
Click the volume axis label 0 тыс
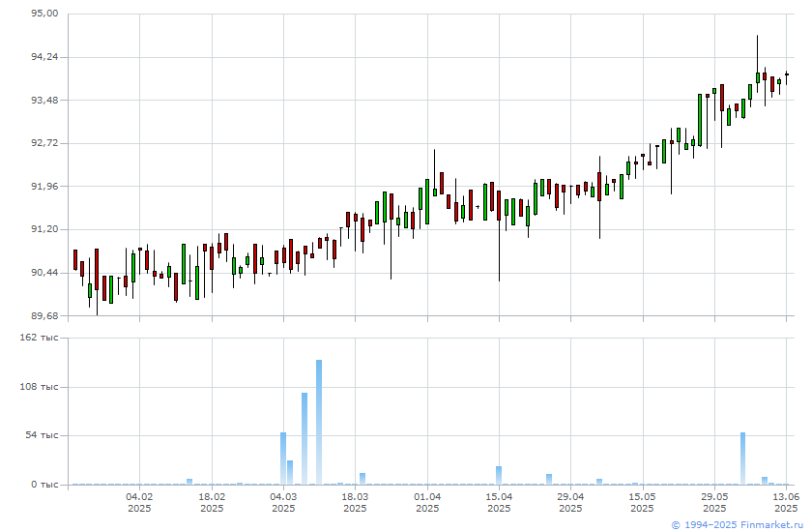point(45,485)
